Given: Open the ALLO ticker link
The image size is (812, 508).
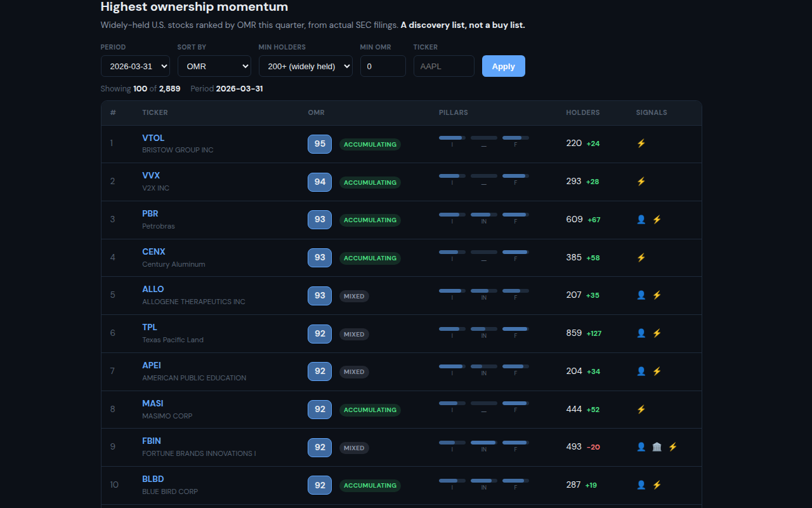Looking at the screenshot, I should [153, 289].
